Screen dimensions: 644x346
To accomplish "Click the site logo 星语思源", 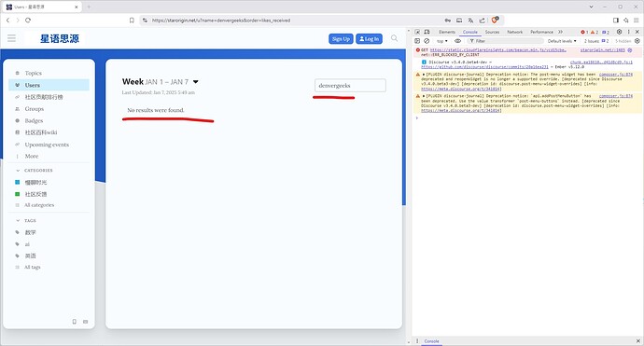I will 59,38.
